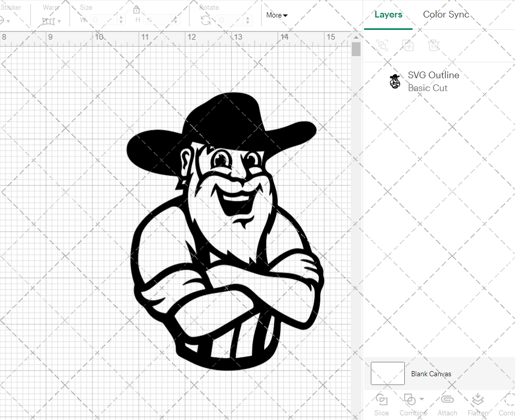Toggle the size aspect ratio lock
This screenshot has width=515, height=420.
(x=136, y=10)
